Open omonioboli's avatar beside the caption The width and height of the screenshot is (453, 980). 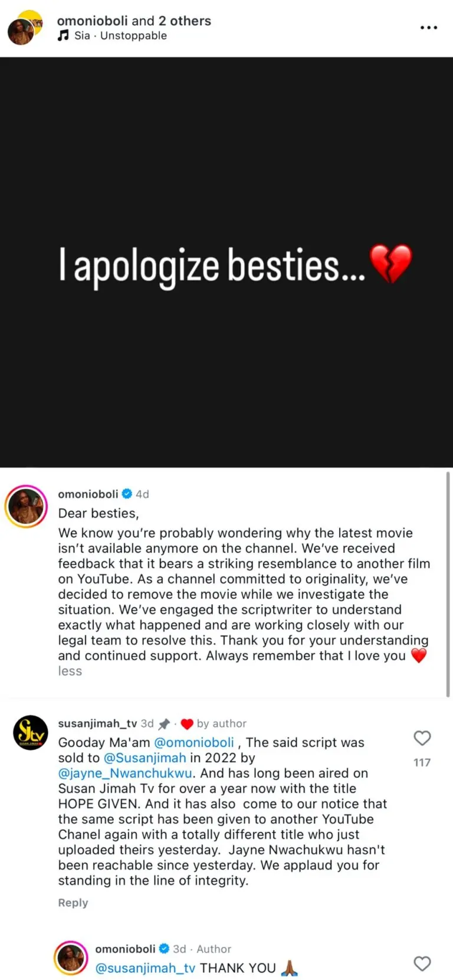coord(26,506)
